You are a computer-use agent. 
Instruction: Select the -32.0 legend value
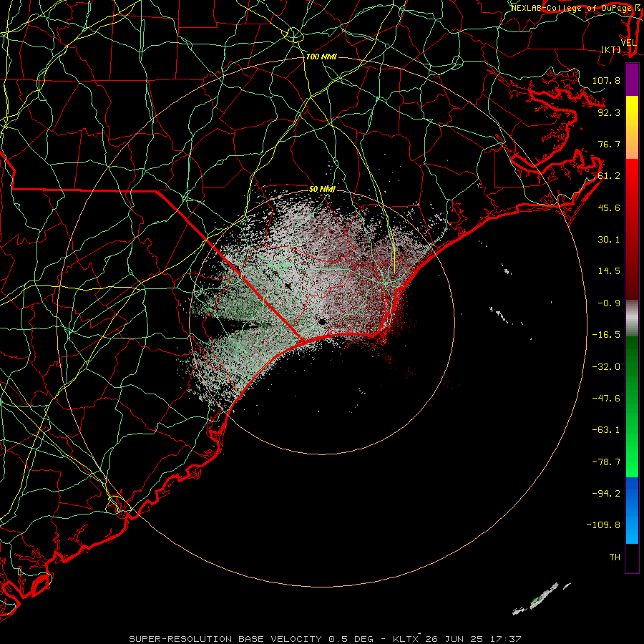606,367
